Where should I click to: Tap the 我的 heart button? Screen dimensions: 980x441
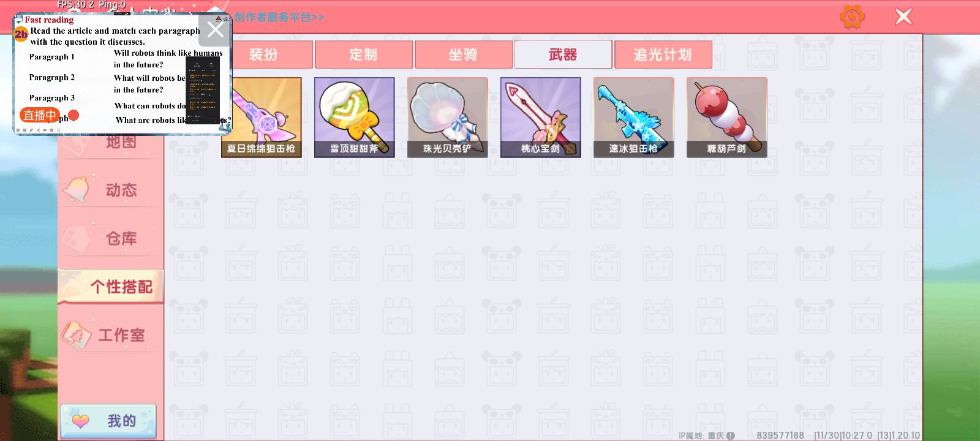coord(108,421)
